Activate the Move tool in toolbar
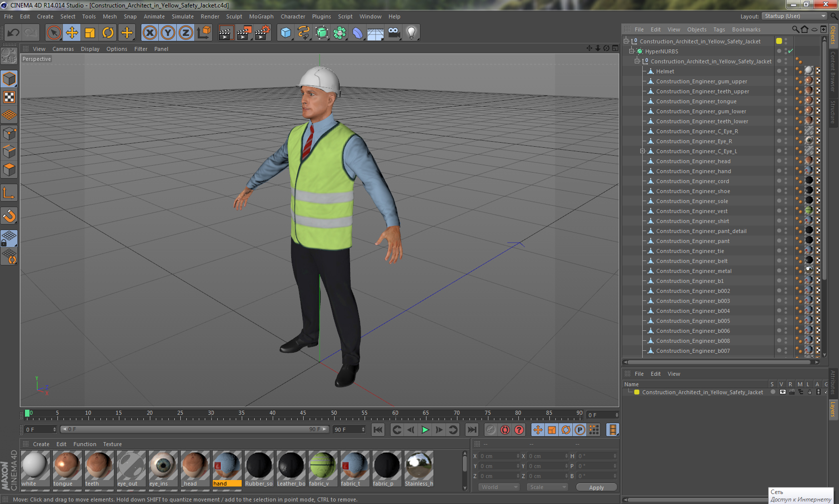The width and height of the screenshot is (839, 504). pos(72,33)
